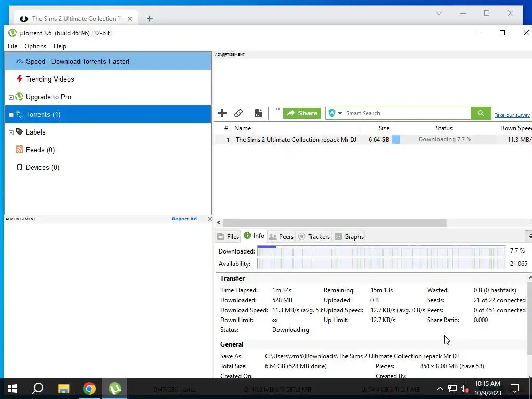Image resolution: width=532 pixels, height=399 pixels.
Task: Switch to the Trackers tab
Action: coord(314,236)
